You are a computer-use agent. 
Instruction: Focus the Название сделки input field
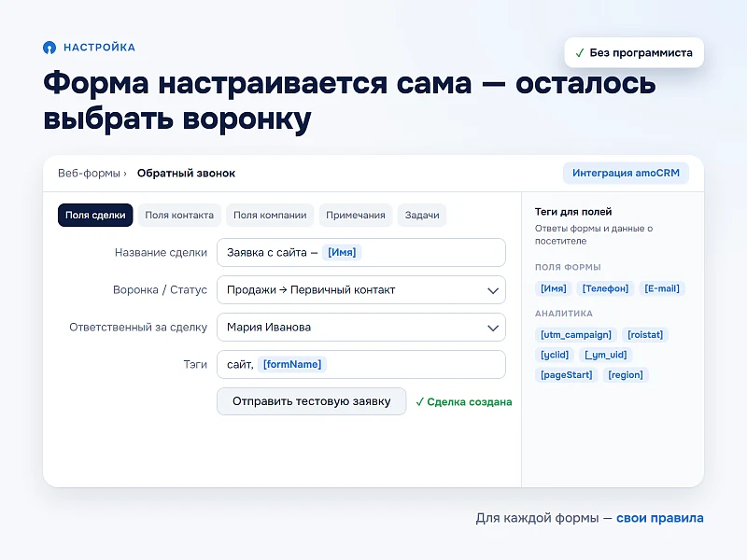pyautogui.click(x=361, y=252)
